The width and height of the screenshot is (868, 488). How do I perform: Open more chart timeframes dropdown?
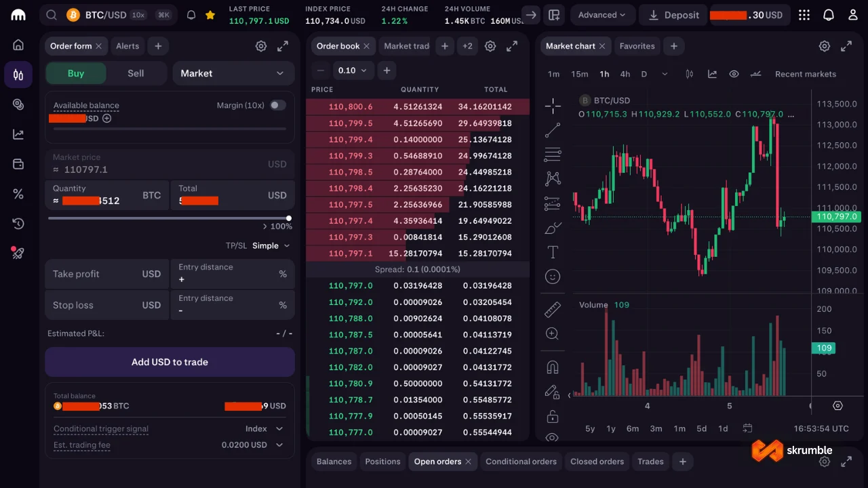[665, 74]
